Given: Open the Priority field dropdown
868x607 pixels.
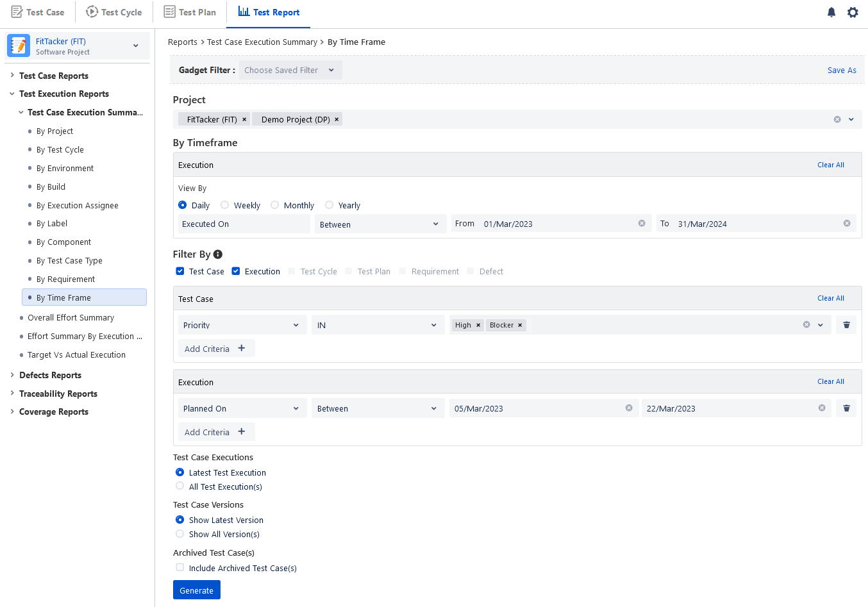Looking at the screenshot, I should coord(242,325).
